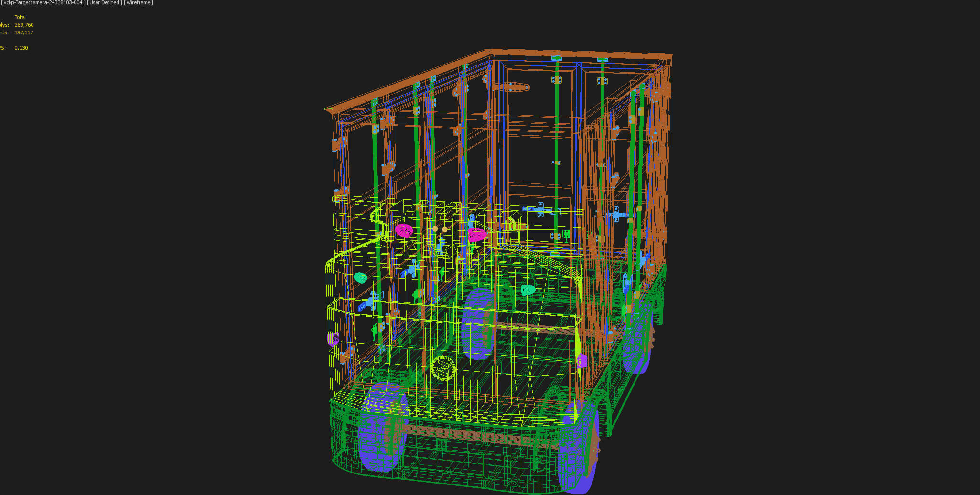Image resolution: width=980 pixels, height=495 pixels.
Task: Open the vckp-Targetcamera viewport camera label menu
Action: point(43,3)
